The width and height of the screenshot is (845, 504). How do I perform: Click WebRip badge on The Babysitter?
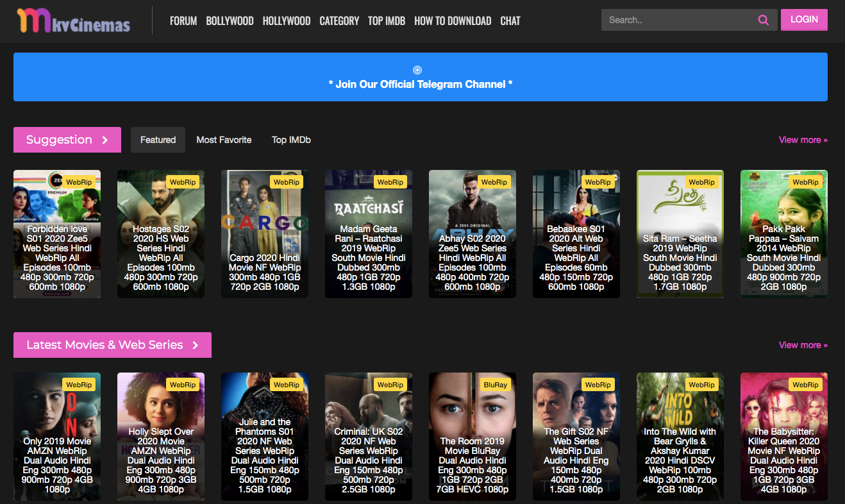[x=806, y=385]
